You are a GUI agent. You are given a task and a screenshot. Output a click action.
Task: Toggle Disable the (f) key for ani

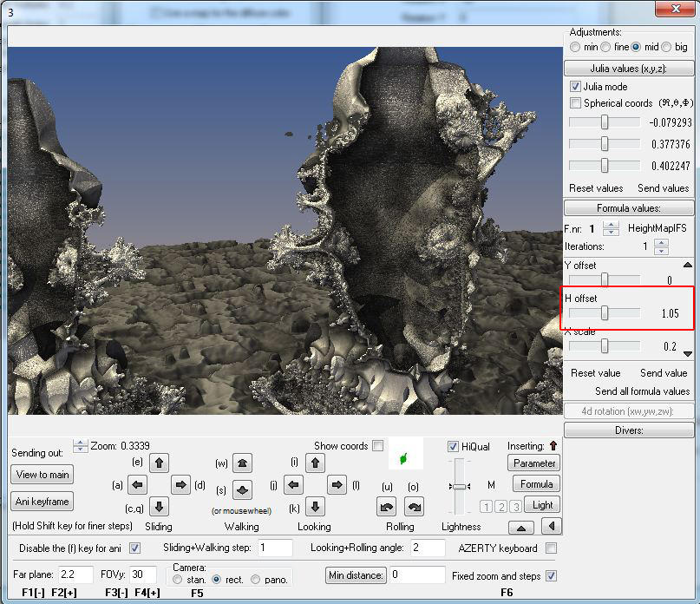(x=134, y=548)
